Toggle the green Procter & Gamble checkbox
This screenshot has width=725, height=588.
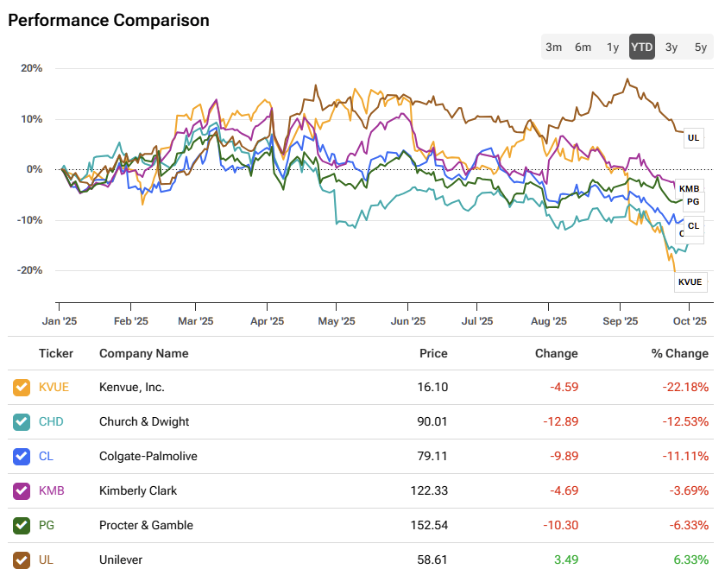tap(22, 525)
